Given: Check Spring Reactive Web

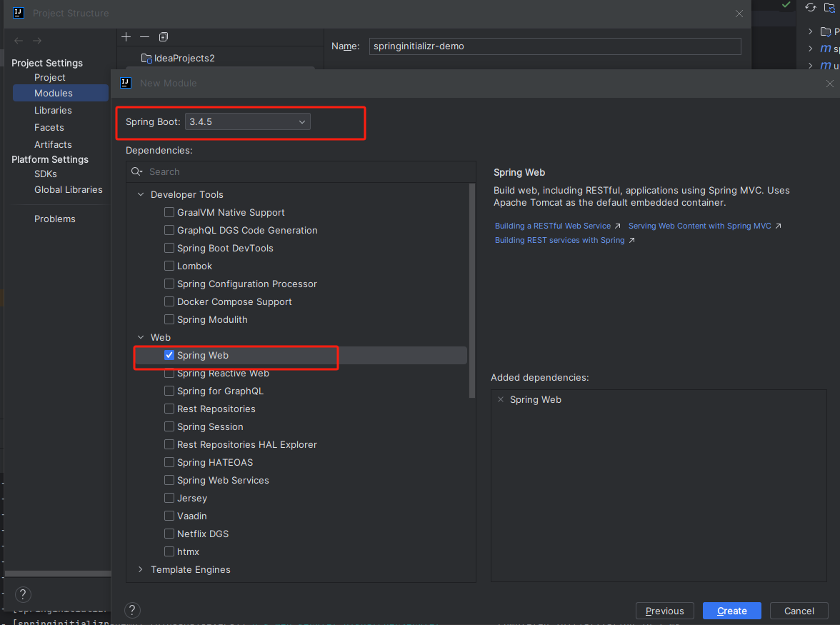Looking at the screenshot, I should 169,373.
